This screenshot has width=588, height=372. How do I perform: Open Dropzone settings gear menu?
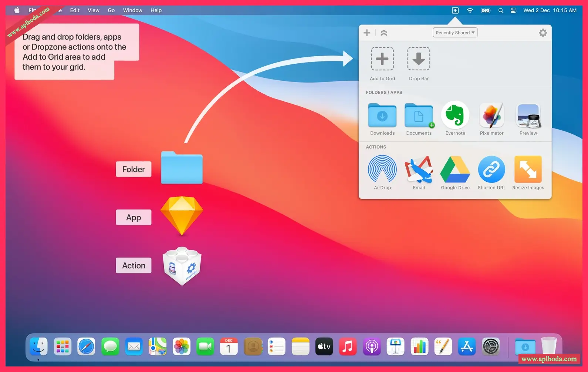(543, 33)
